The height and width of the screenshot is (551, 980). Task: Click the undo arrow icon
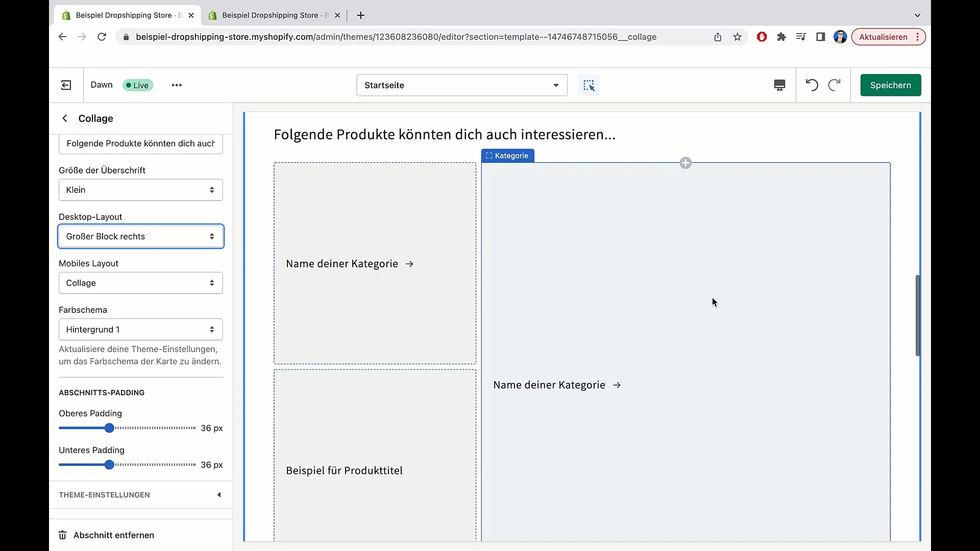[x=812, y=85]
